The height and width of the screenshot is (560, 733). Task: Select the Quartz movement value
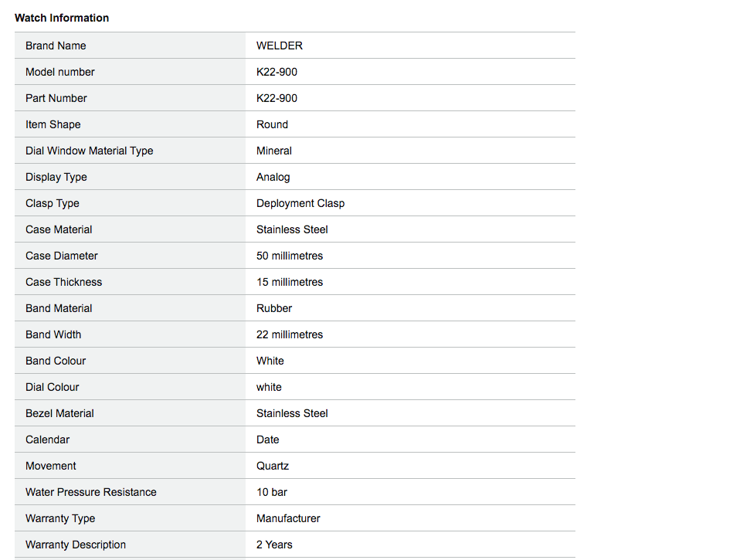point(273,466)
